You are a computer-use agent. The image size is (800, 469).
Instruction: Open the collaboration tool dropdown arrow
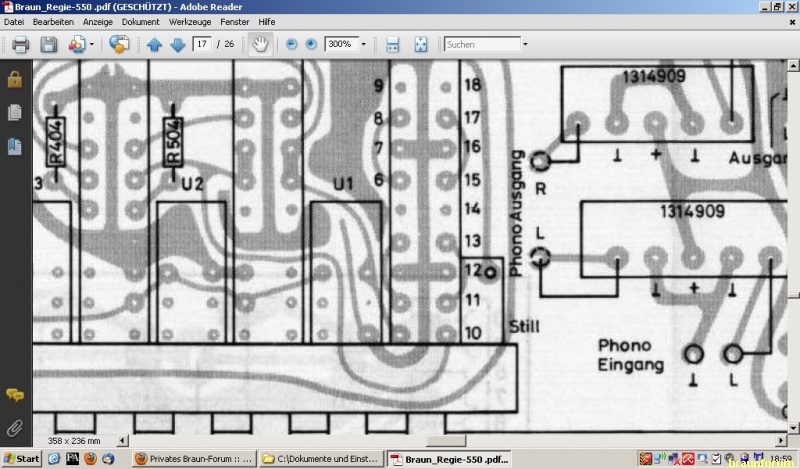[x=92, y=44]
